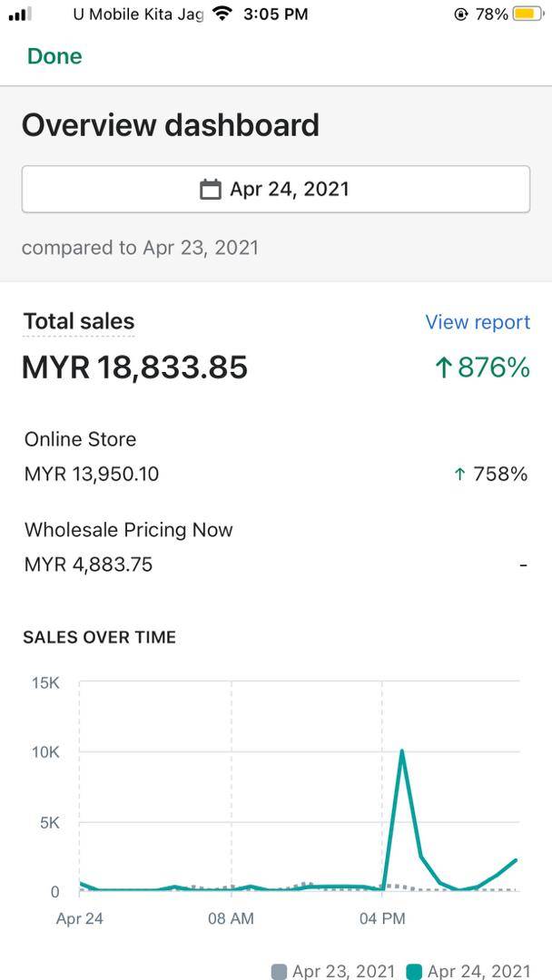Tap the 3:05 PM status bar clock

click(276, 14)
